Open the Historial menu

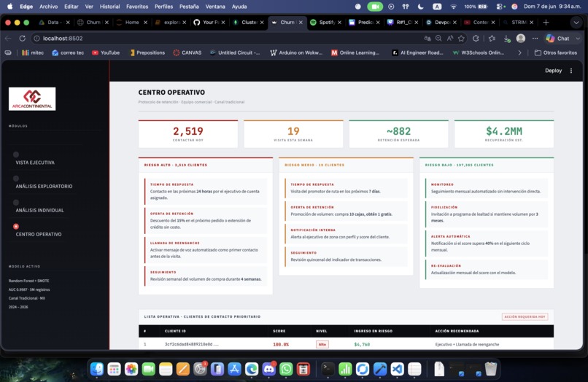(110, 7)
